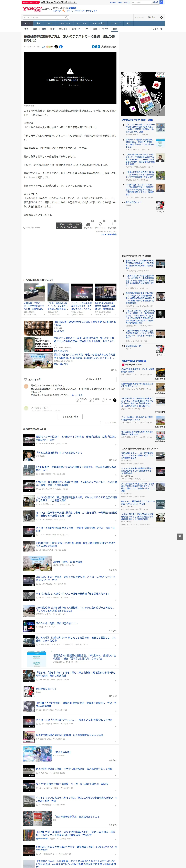Viewport: 186px width, 868px height.
Task: Click the web search field in the top bar
Action: click(x=141, y=2)
